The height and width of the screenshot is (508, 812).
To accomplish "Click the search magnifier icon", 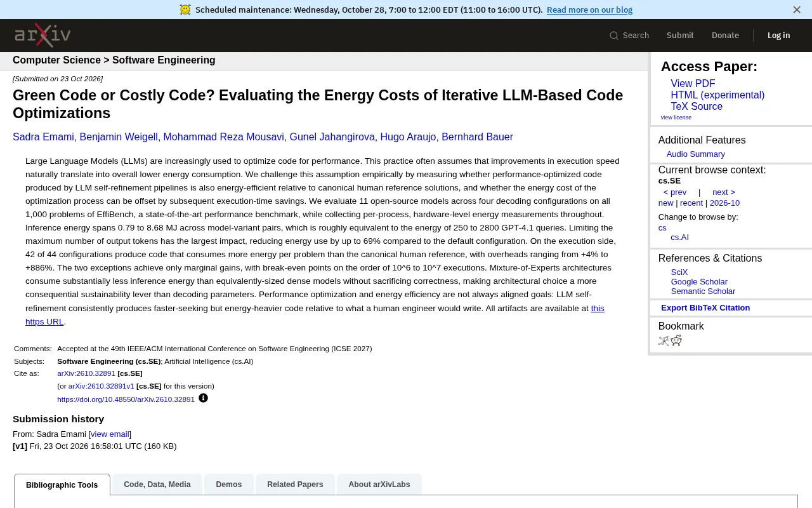I will pos(613,36).
